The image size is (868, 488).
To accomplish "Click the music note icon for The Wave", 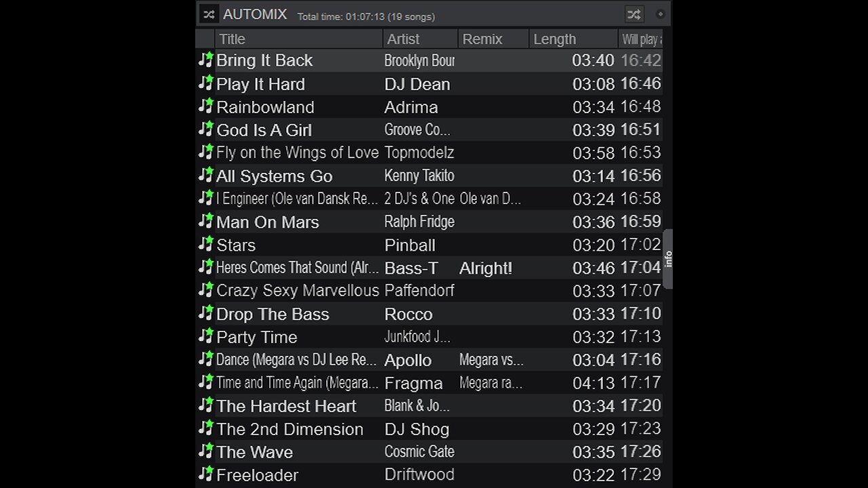I will click(x=205, y=451).
